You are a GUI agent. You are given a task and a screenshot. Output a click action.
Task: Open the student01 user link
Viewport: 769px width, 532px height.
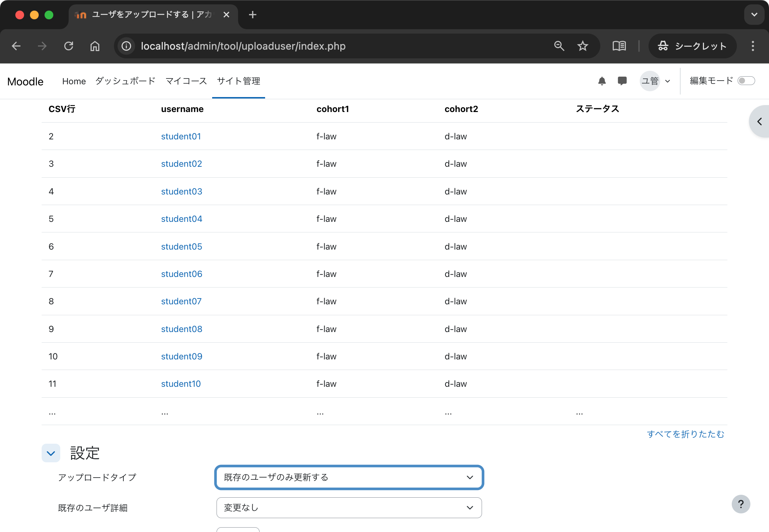(181, 136)
